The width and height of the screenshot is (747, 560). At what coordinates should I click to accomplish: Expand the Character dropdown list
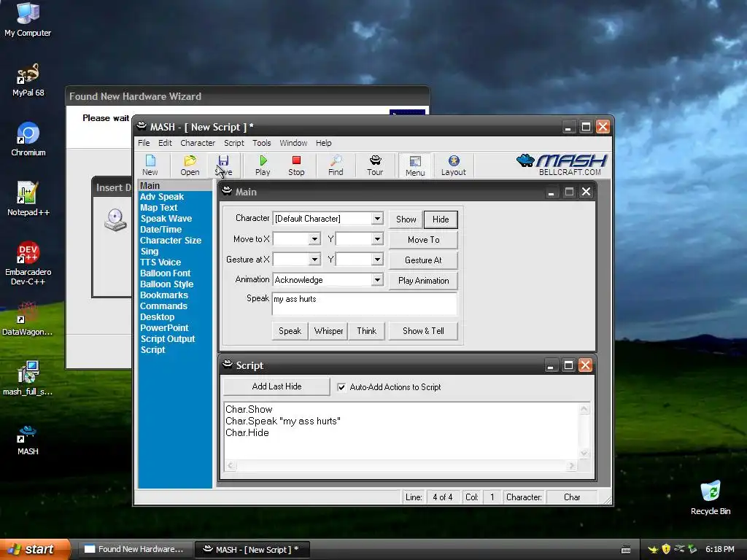point(377,219)
